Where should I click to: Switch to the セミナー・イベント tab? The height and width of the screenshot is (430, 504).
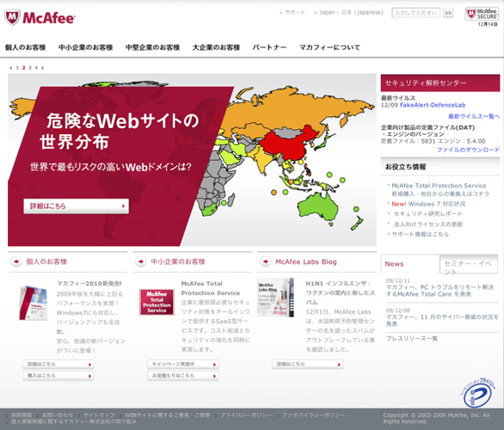point(469,264)
